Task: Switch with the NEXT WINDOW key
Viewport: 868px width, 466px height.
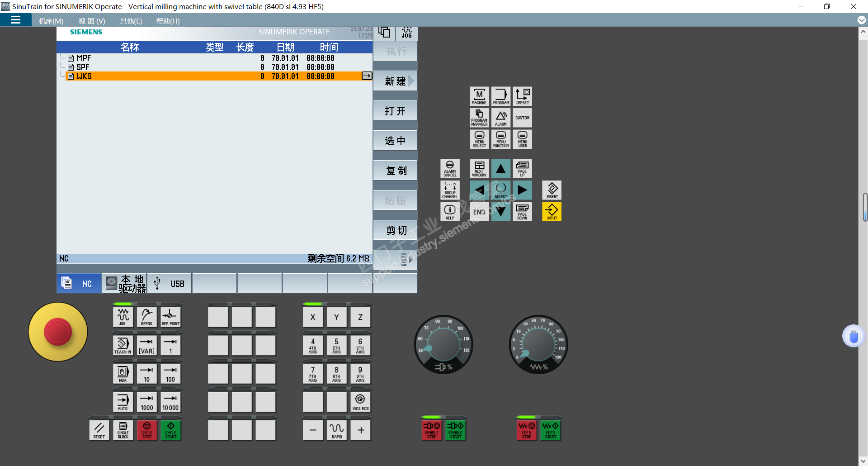Action: click(479, 169)
